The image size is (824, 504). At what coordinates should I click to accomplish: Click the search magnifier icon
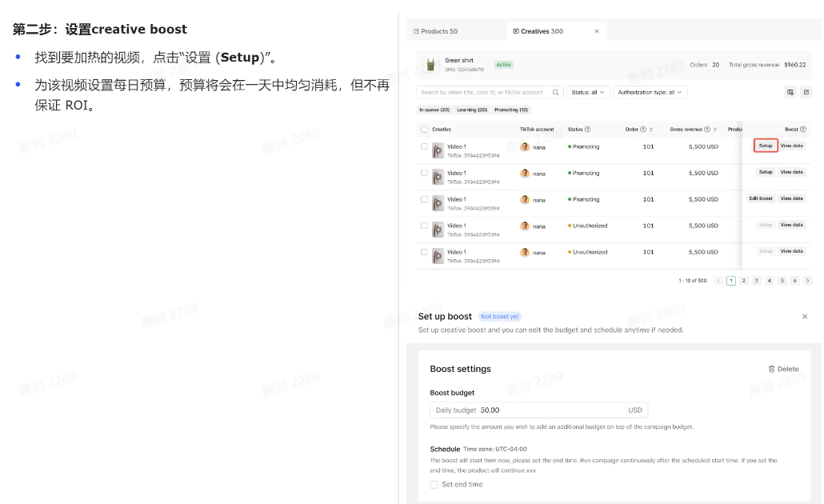(x=555, y=93)
